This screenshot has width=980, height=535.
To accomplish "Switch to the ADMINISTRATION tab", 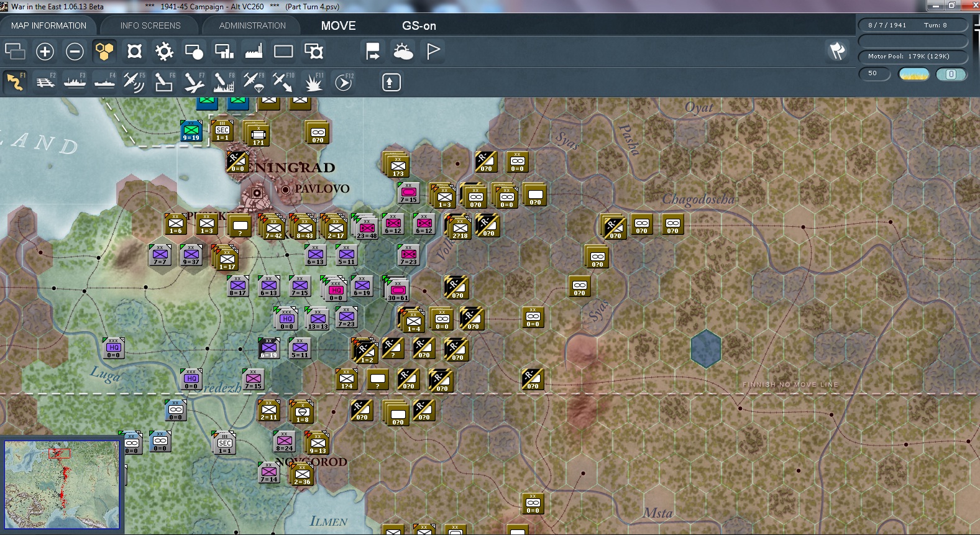I will [252, 25].
